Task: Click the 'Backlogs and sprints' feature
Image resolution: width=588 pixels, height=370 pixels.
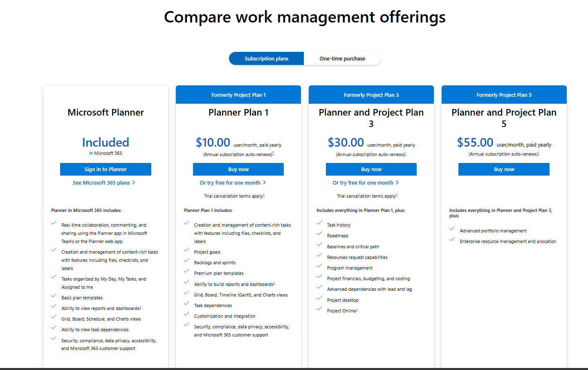Action: pos(215,263)
